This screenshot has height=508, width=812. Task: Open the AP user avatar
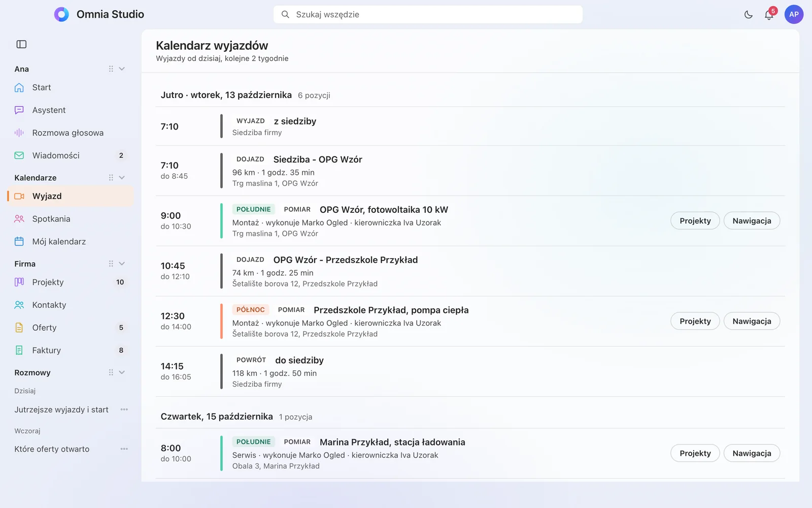(x=794, y=14)
